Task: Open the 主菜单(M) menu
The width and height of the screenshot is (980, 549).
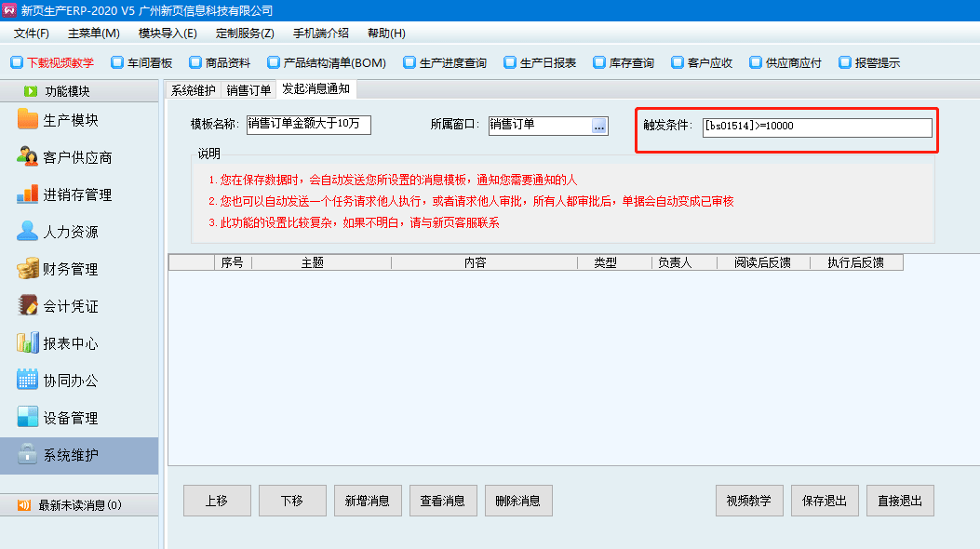Action: tap(93, 33)
